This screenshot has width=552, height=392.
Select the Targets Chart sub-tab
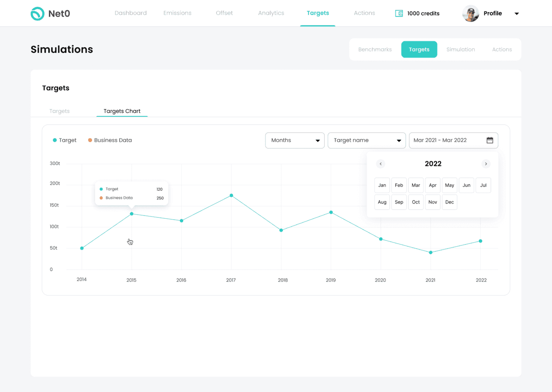[x=122, y=111]
